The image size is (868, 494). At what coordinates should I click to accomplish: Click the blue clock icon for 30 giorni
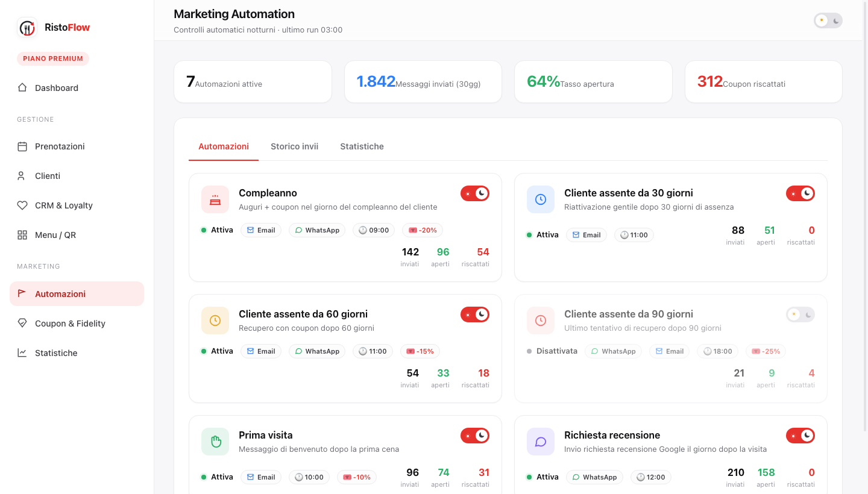click(x=541, y=199)
